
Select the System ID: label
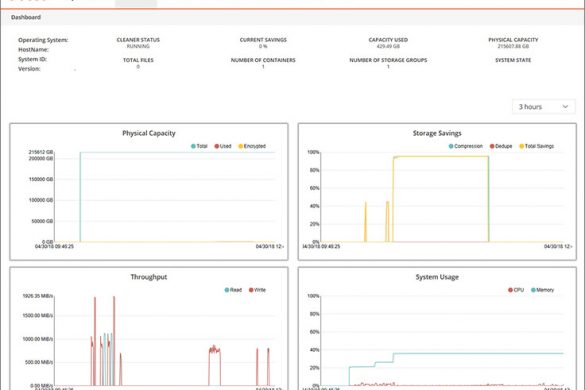coord(32,59)
